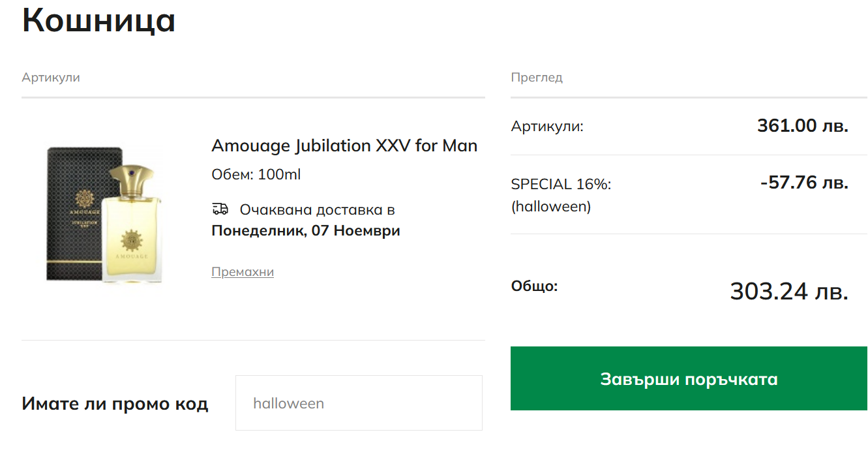This screenshot has width=868, height=458.
Task: Click the 303.24 лв. total amount
Action: 788,292
